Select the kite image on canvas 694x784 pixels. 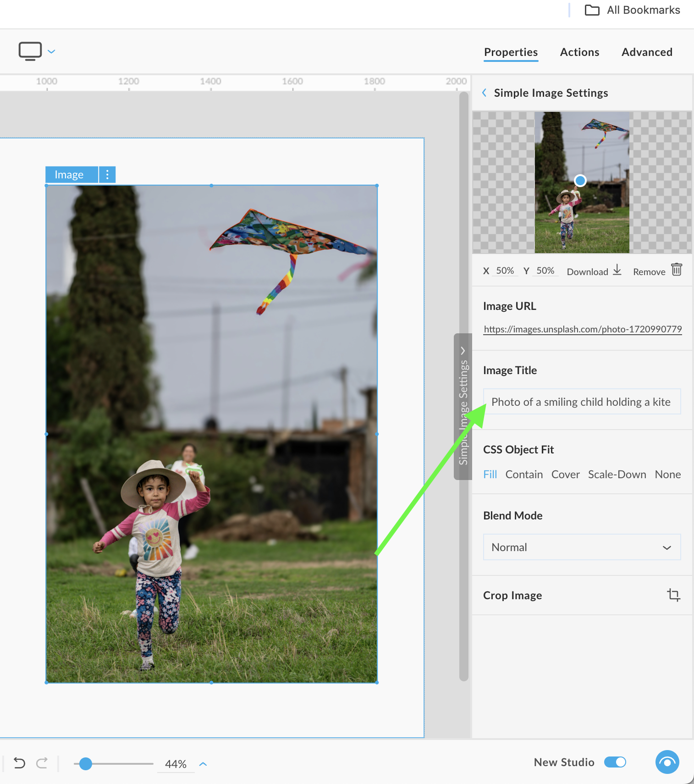(211, 434)
